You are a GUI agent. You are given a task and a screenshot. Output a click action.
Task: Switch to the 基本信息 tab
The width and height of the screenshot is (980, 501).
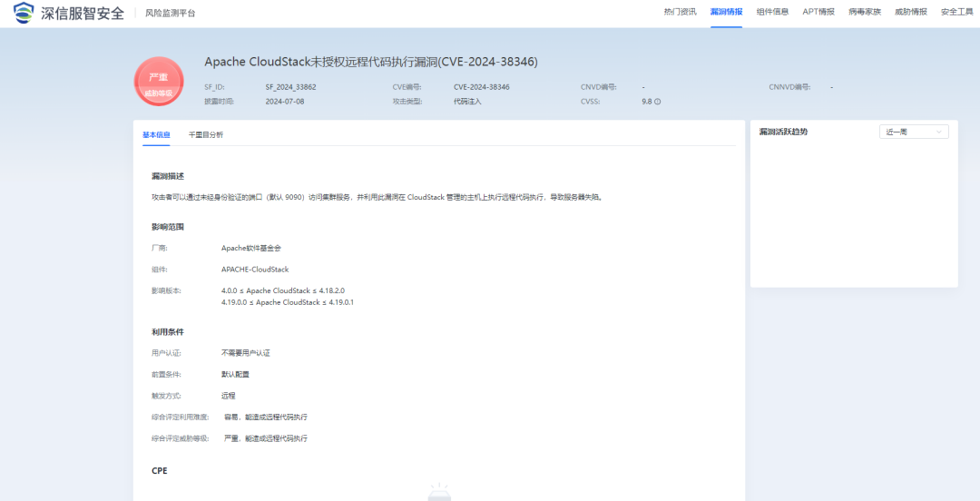(x=156, y=134)
